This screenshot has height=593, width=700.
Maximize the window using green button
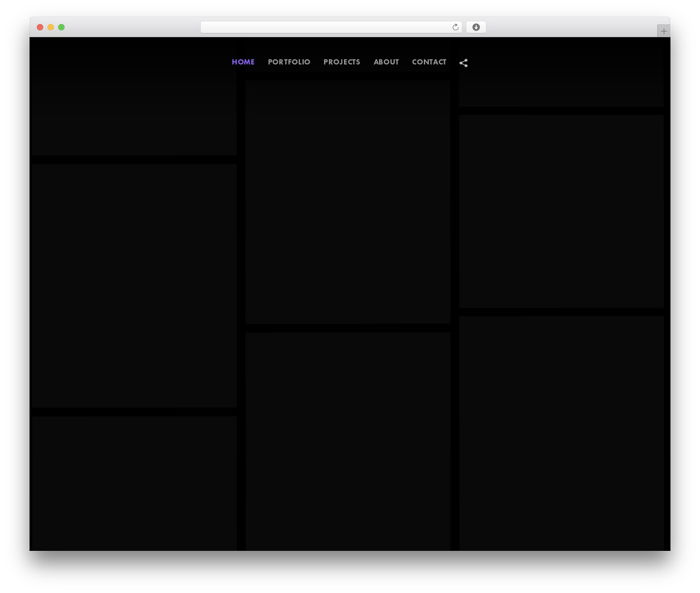(x=61, y=27)
